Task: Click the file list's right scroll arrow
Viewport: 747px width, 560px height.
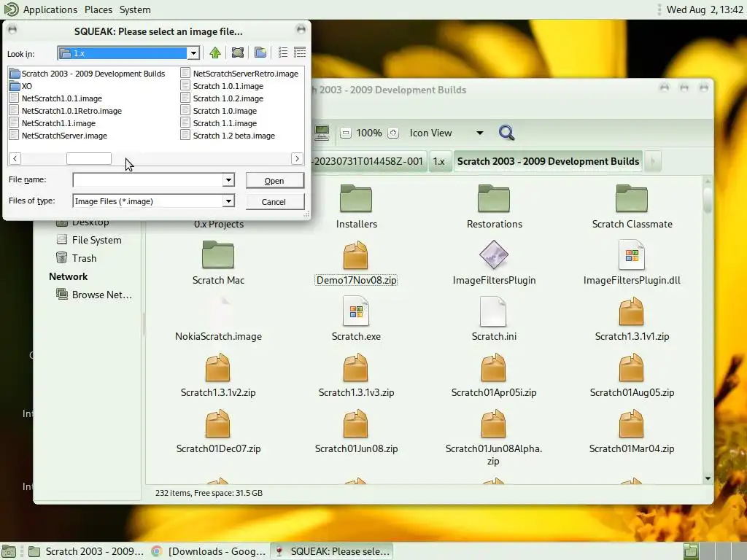Action: click(298, 158)
